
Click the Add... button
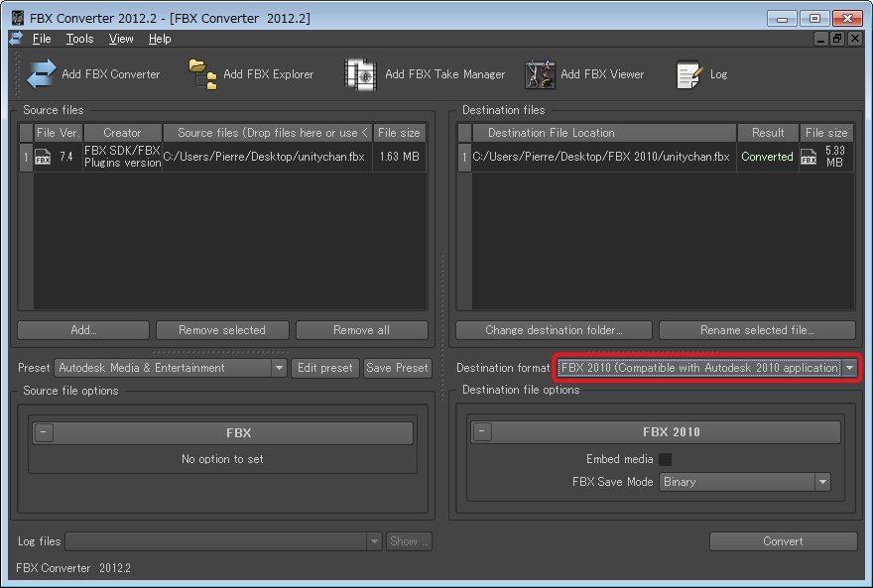(x=83, y=330)
